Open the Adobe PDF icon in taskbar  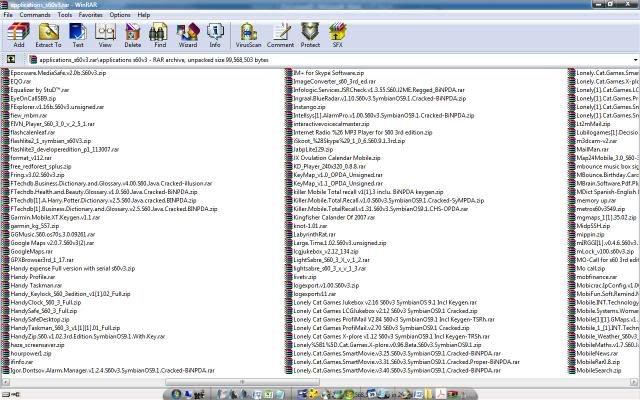click(441, 394)
